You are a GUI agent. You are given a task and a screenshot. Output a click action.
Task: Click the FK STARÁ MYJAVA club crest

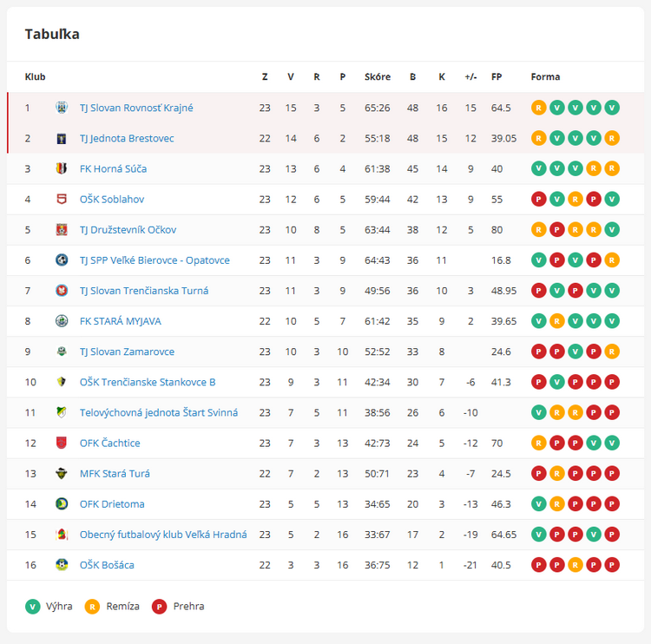pos(62,321)
